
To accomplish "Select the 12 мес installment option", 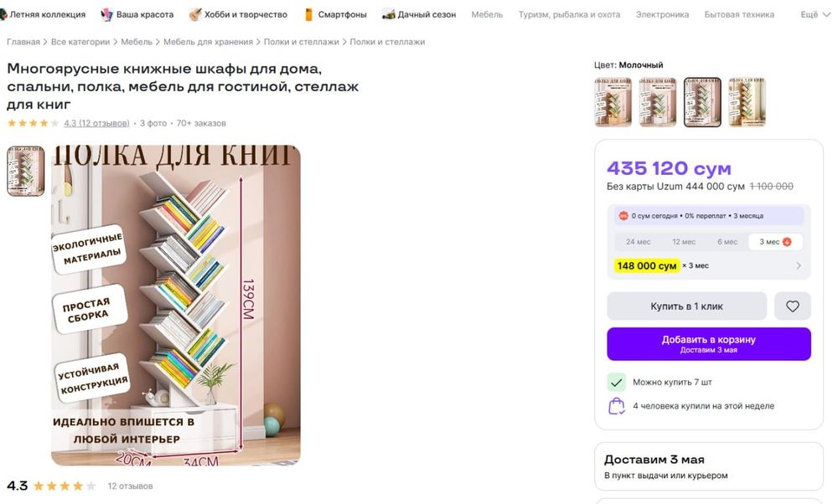I will [683, 242].
